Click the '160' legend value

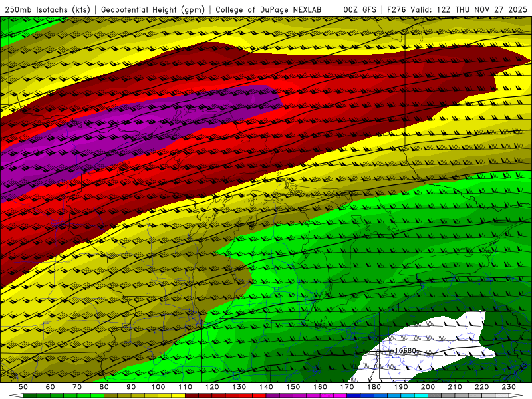tap(320, 387)
